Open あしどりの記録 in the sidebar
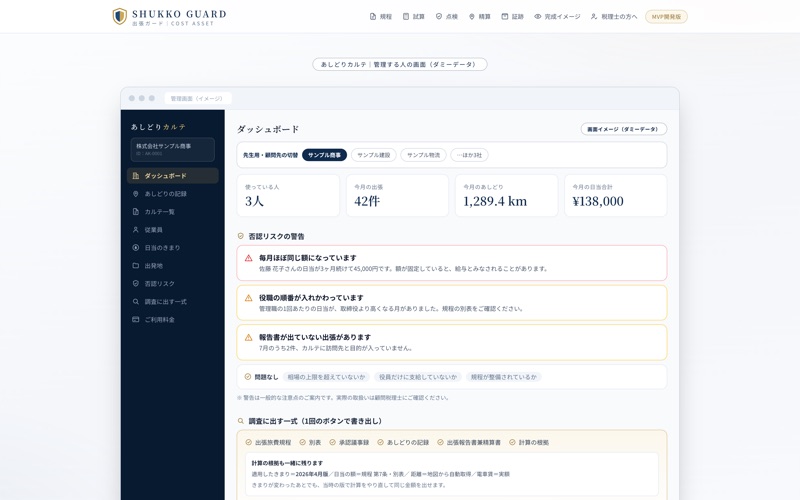800x500 pixels. point(172,194)
